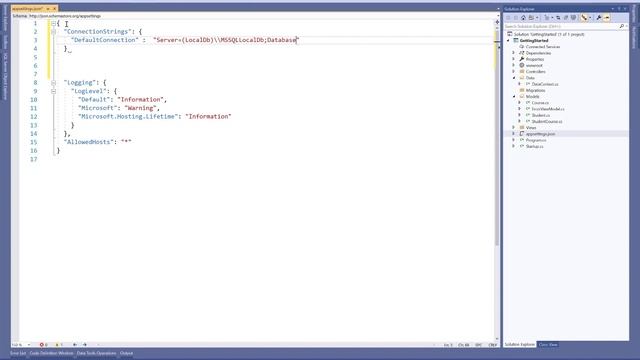Click the "Microsoft.Hosting.Lifetime" key text
640x360 pixels.
pos(129,116)
